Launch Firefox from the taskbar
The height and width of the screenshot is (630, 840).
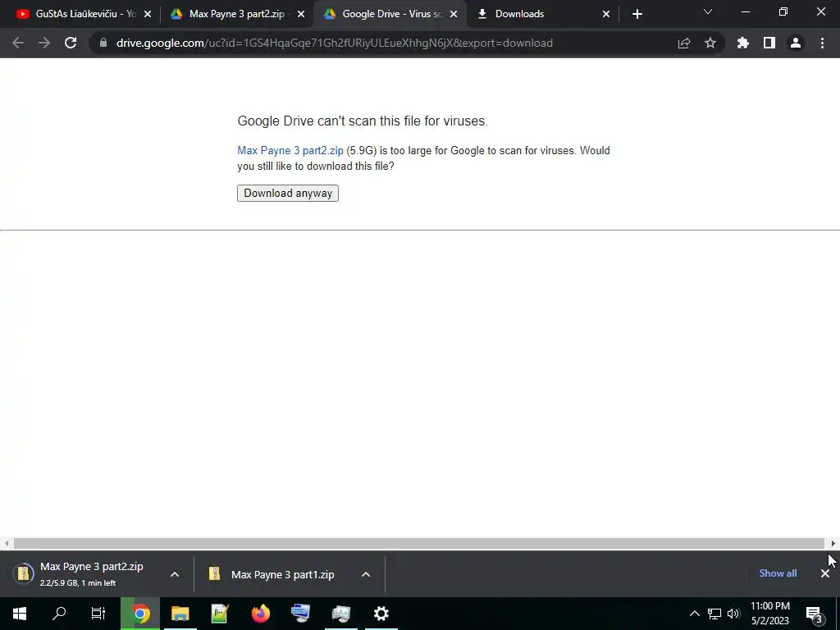(260, 614)
